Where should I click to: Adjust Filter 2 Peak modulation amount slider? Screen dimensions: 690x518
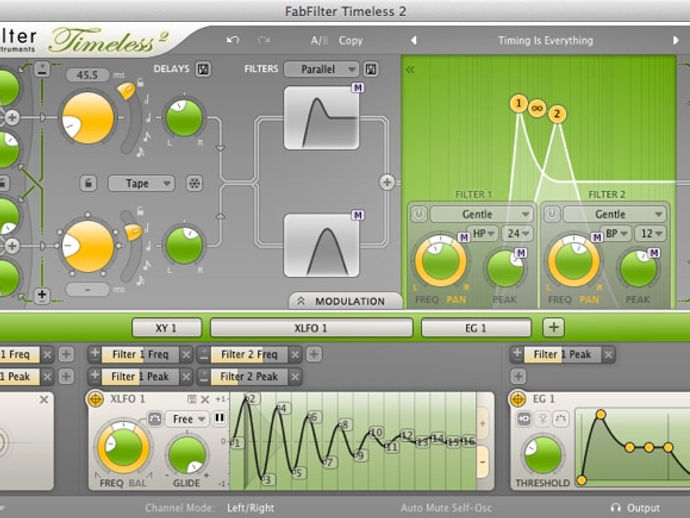tap(249, 377)
